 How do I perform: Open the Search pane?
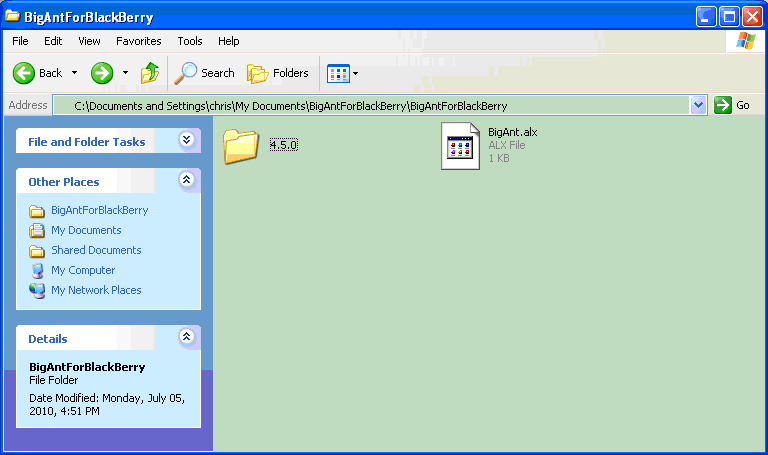204,73
